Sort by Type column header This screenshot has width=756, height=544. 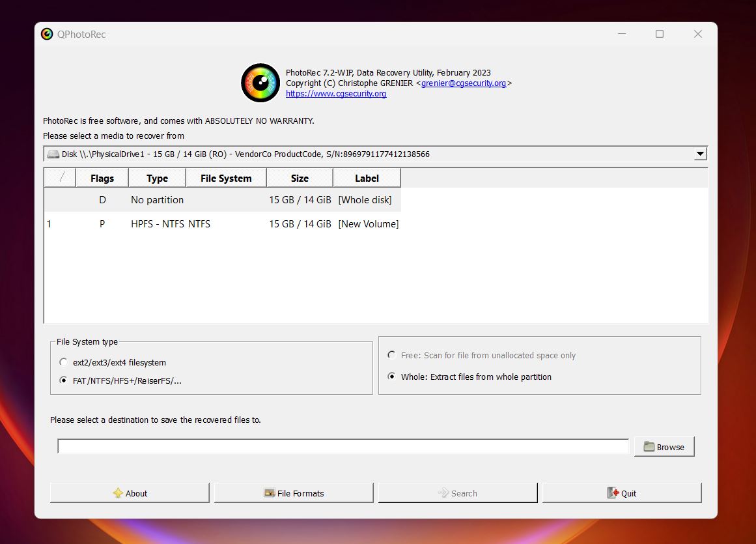(x=157, y=178)
